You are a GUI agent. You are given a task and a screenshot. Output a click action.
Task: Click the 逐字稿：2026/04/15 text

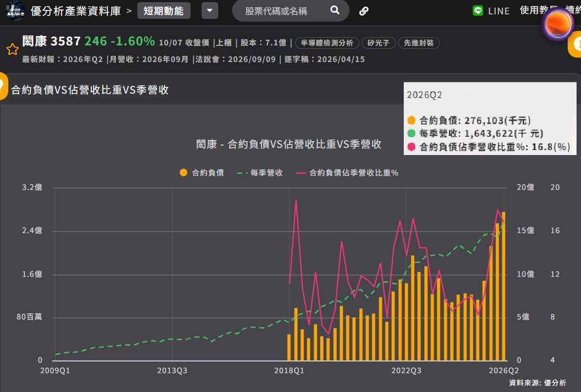324,59
